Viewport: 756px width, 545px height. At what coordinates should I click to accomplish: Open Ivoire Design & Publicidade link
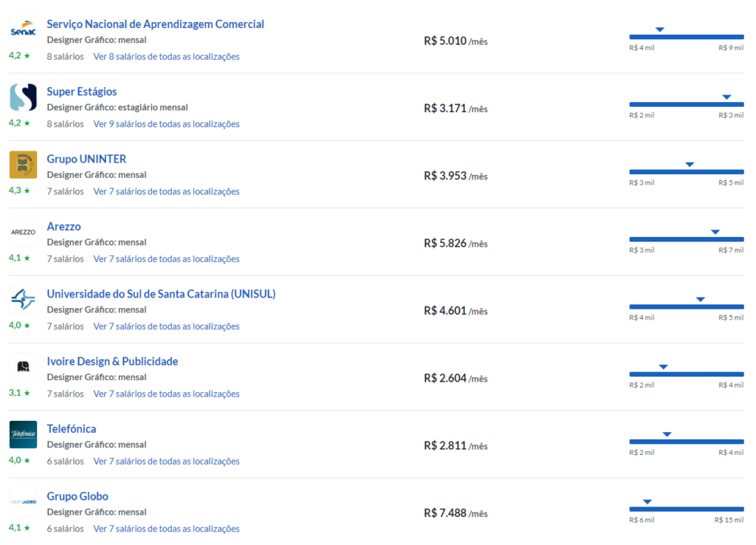[112, 362]
